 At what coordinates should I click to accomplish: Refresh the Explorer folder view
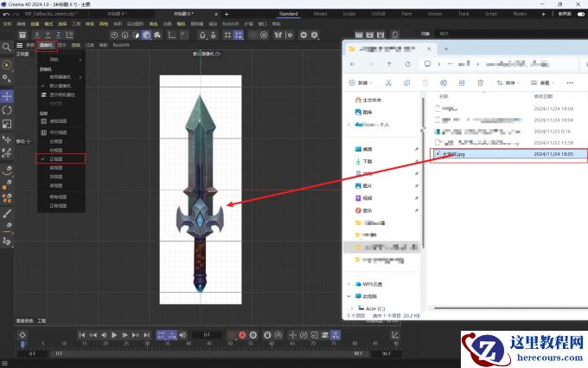click(x=407, y=64)
